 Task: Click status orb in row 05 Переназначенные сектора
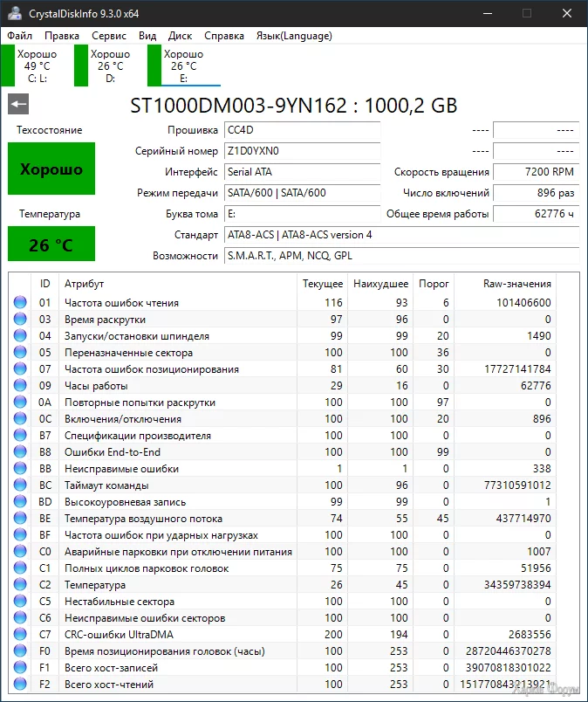(20, 352)
